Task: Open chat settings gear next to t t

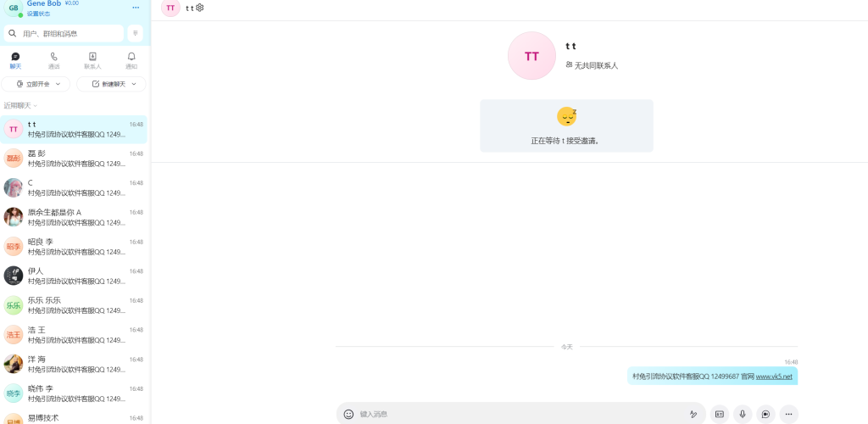Action: pos(200,8)
